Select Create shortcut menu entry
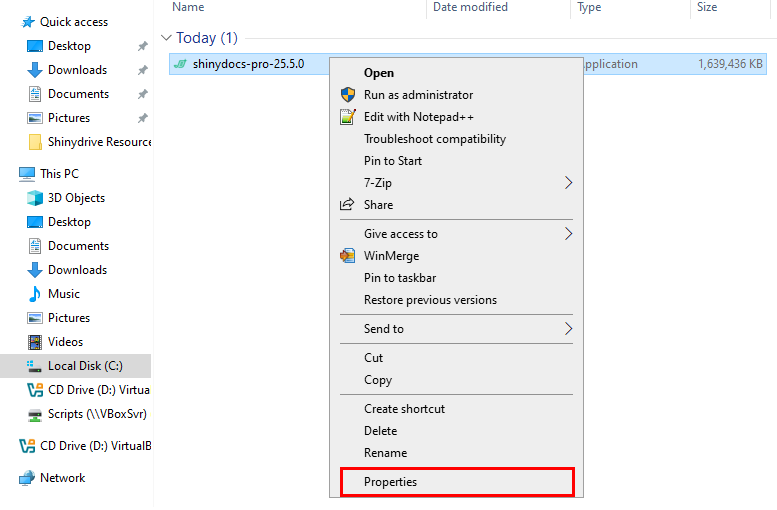 tap(405, 409)
